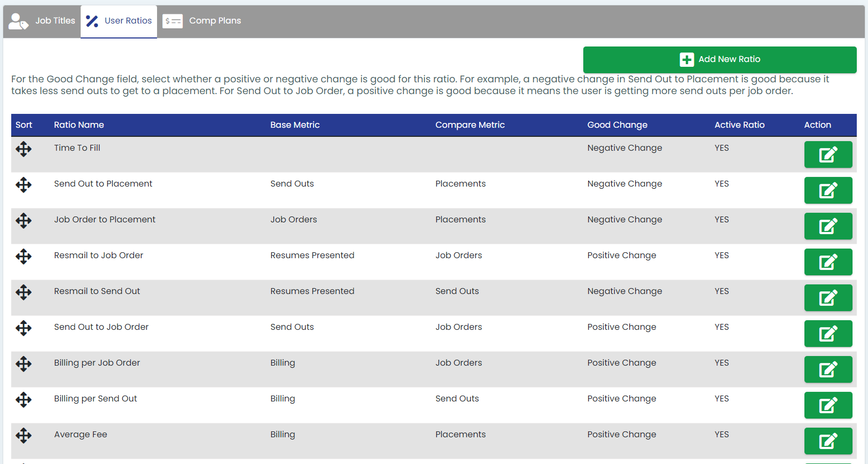Click Billing base metric in Average Fee row
Image resolution: width=868 pixels, height=464 pixels.
[283, 435]
